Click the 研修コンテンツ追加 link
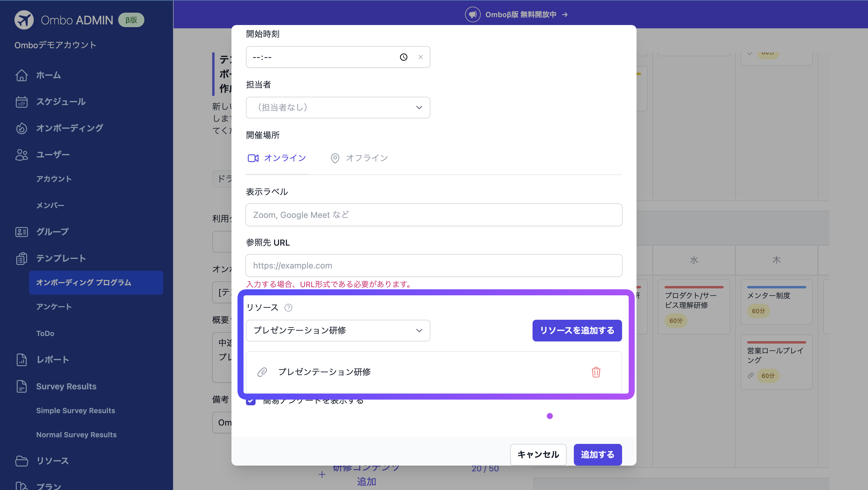The width and height of the screenshot is (868, 490). coord(366,475)
